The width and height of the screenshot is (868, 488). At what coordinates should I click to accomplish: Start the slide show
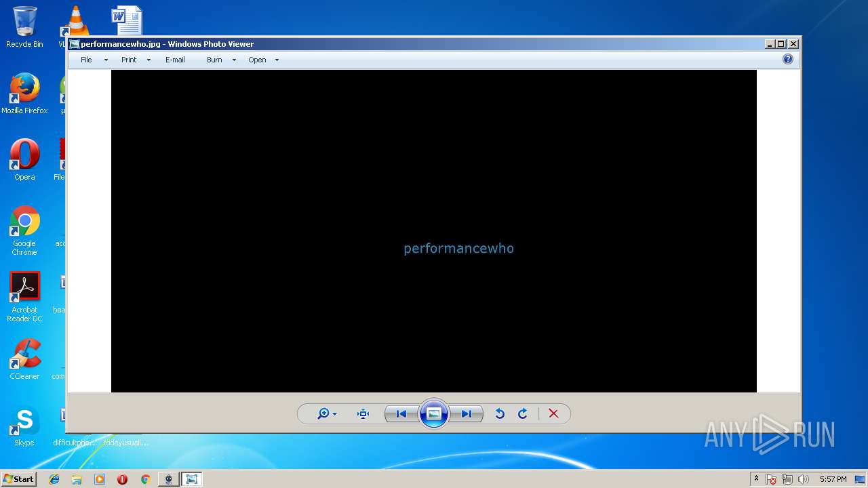tap(434, 413)
